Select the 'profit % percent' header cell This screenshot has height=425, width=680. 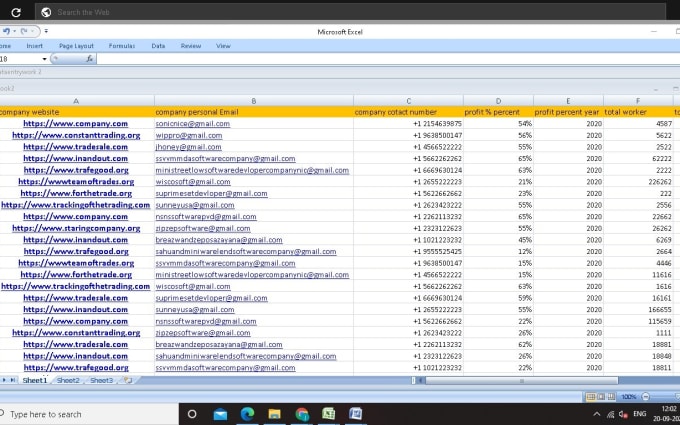pyautogui.click(x=498, y=112)
